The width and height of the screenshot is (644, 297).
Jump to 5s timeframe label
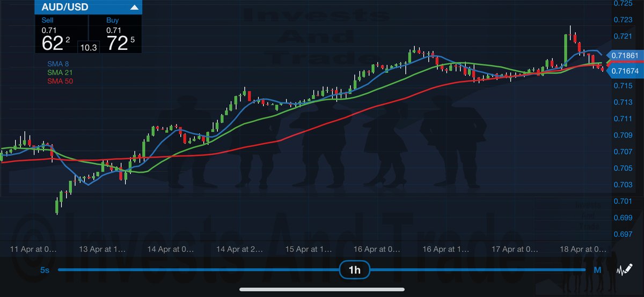pyautogui.click(x=45, y=270)
